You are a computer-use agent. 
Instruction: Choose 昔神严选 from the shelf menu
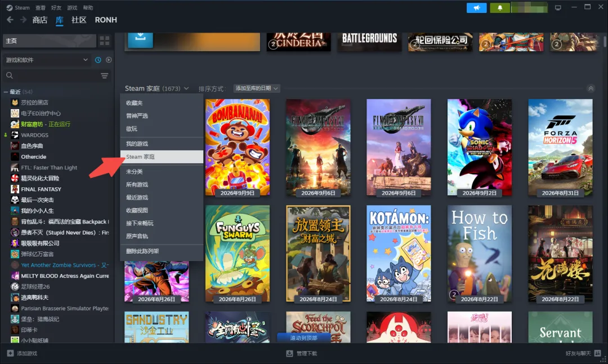(x=162, y=115)
